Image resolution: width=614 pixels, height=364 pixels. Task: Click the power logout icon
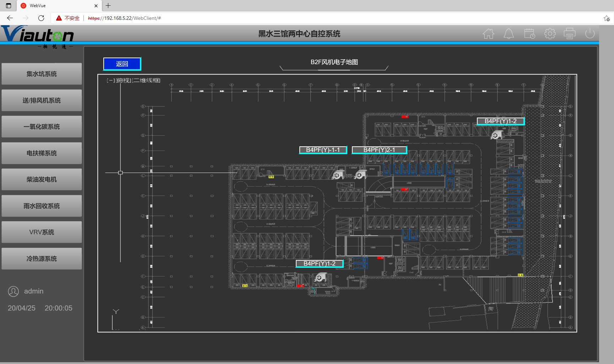[589, 34]
